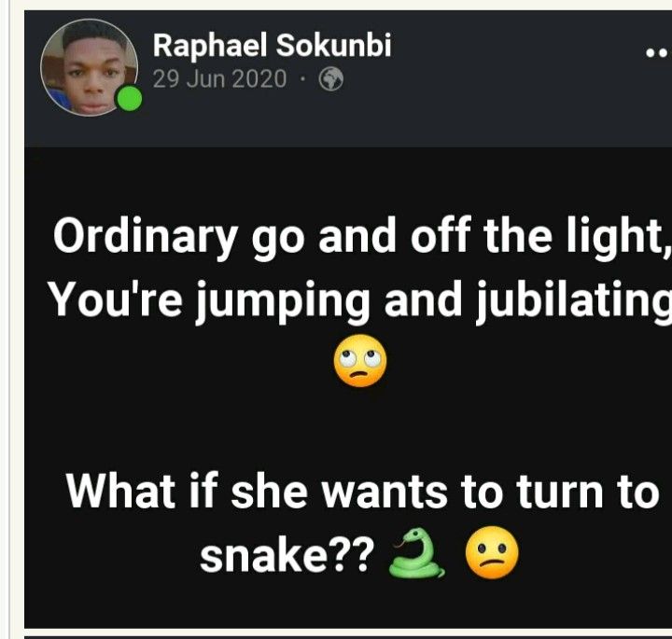Open Raphael Sokunbi's profile picture

[x=90, y=67]
